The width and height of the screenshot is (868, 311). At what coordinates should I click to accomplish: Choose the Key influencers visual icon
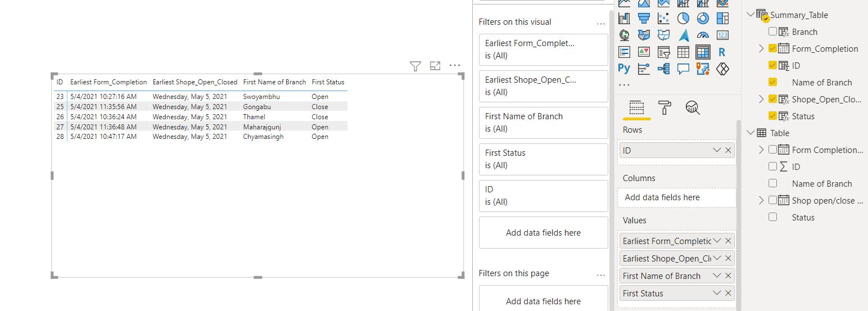tap(644, 69)
